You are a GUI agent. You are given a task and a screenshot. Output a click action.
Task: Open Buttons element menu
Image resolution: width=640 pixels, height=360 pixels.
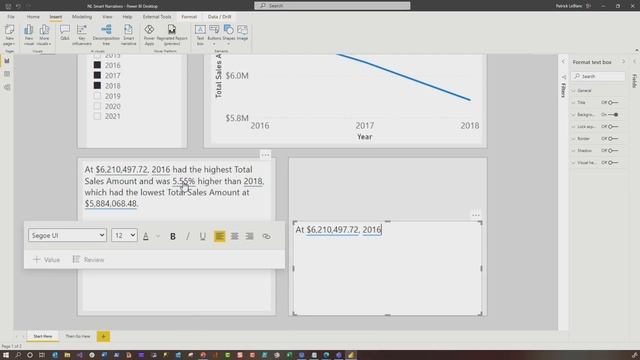[x=214, y=35]
